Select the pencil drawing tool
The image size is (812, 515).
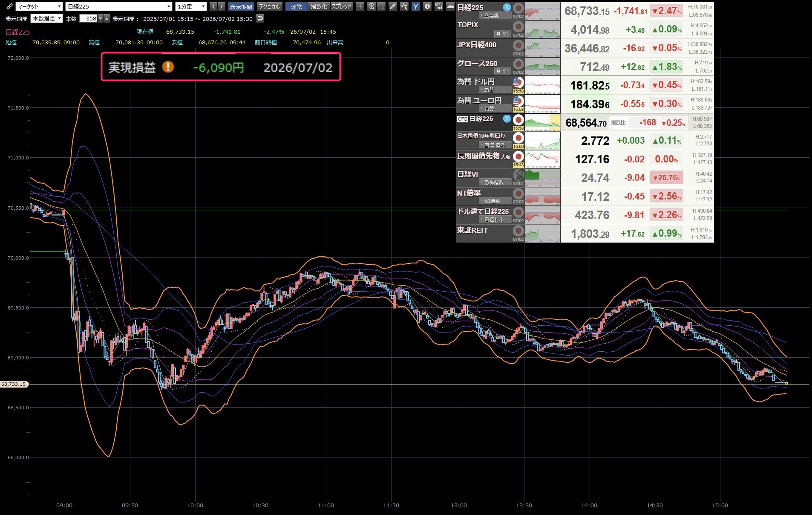coord(393,6)
